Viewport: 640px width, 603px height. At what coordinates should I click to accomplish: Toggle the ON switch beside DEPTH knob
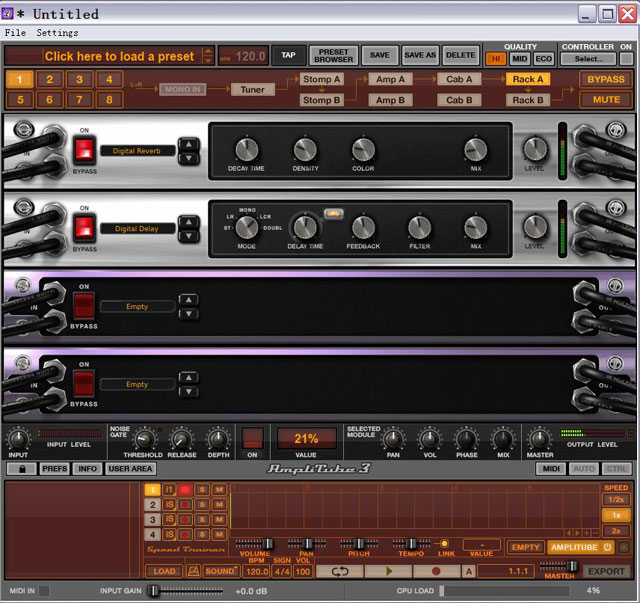click(x=253, y=439)
